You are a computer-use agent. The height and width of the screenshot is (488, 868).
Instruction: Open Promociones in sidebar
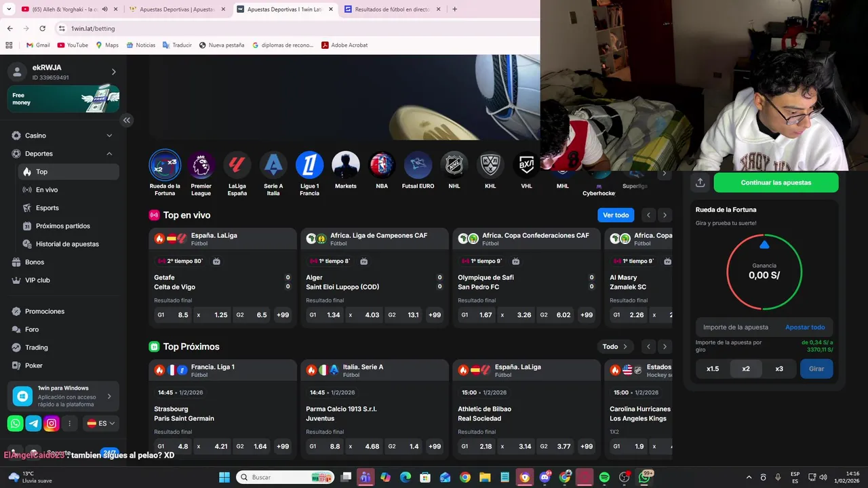[63, 311]
